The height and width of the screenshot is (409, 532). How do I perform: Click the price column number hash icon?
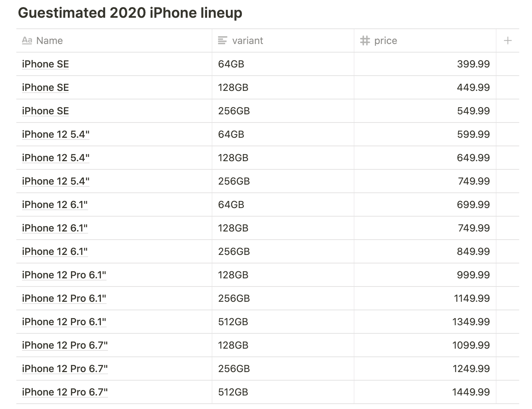click(x=365, y=40)
